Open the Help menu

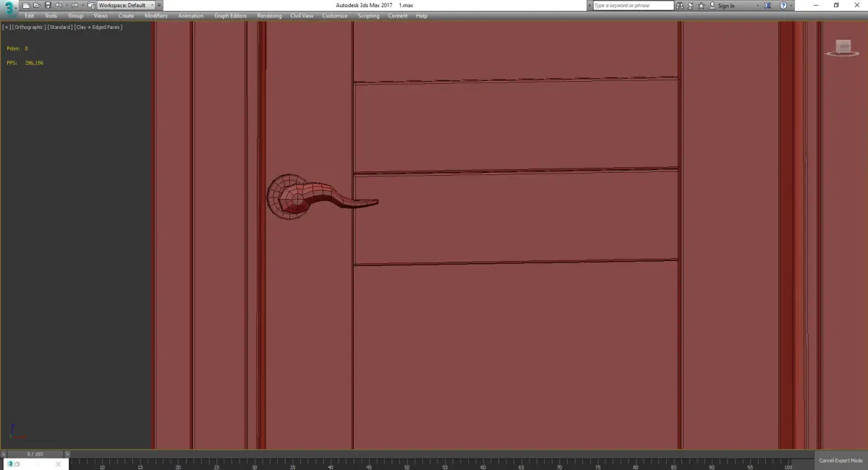pos(422,16)
